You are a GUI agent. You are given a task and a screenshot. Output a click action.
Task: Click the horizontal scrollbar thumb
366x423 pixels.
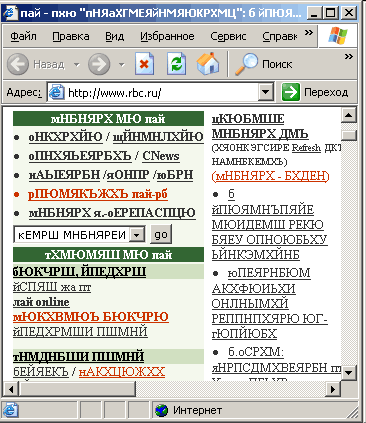[x=77, y=389]
